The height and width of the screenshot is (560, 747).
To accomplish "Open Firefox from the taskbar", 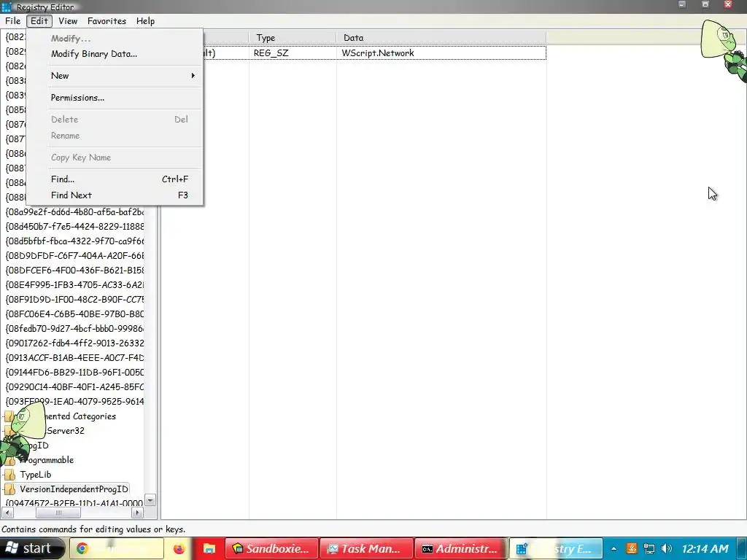I will coord(179,548).
